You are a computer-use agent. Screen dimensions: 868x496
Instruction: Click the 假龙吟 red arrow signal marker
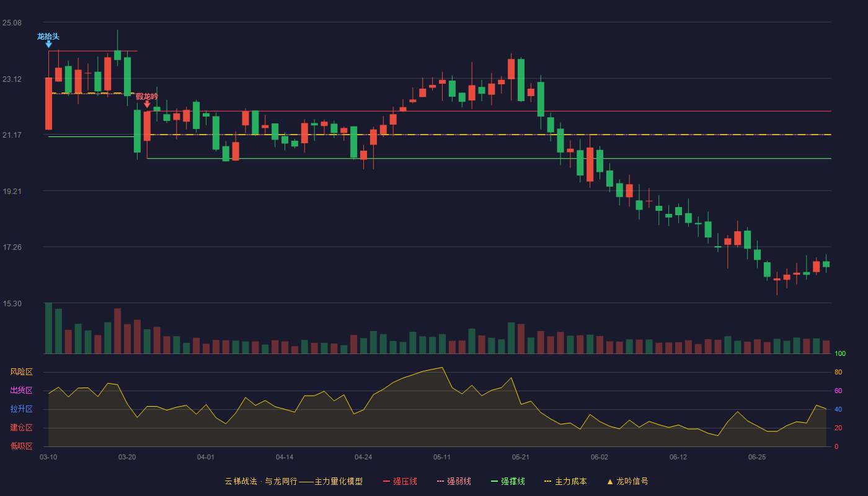click(147, 104)
